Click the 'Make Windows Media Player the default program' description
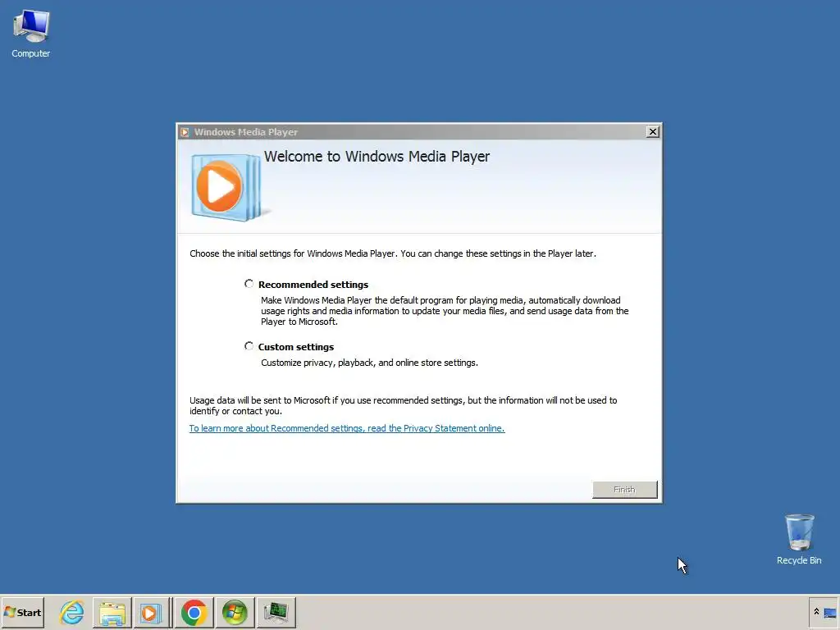The image size is (840, 630). click(445, 311)
